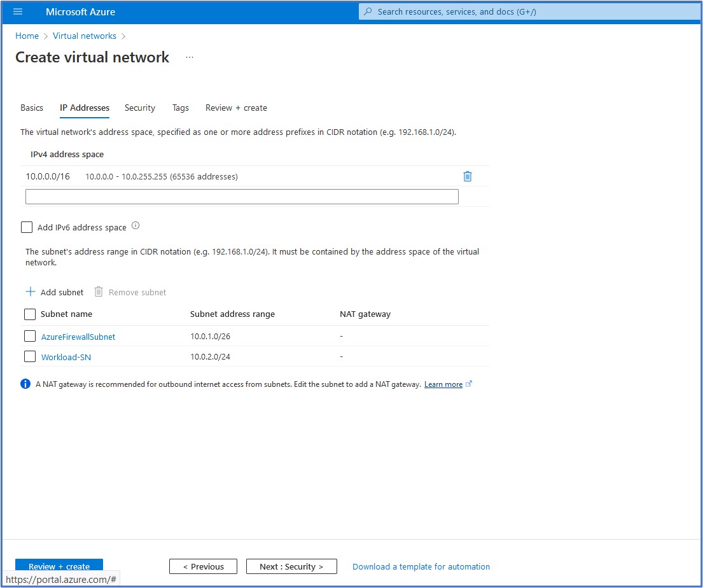703x588 pixels.
Task: Check the Workload-SN subnet checkbox
Action: [30, 356]
